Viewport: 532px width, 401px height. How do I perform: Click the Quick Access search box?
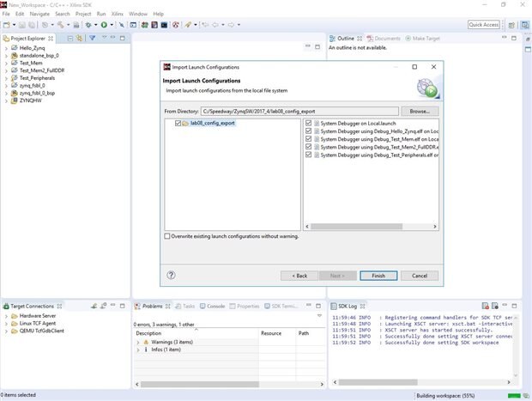(x=484, y=25)
